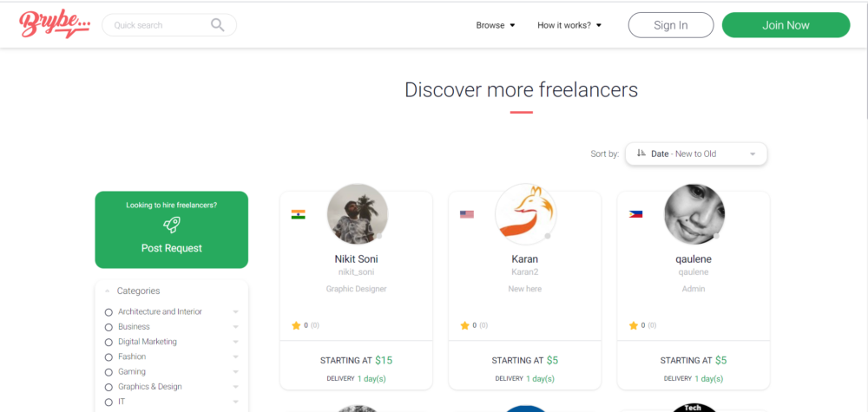
Task: Click STARTING AT $15 price
Action: point(357,361)
